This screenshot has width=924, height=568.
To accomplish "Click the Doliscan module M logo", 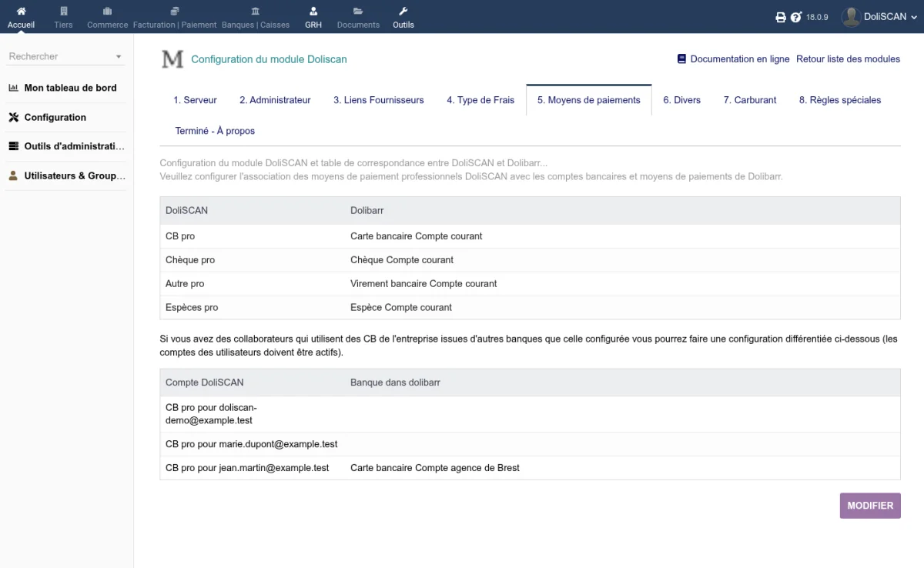I will pyautogui.click(x=172, y=58).
